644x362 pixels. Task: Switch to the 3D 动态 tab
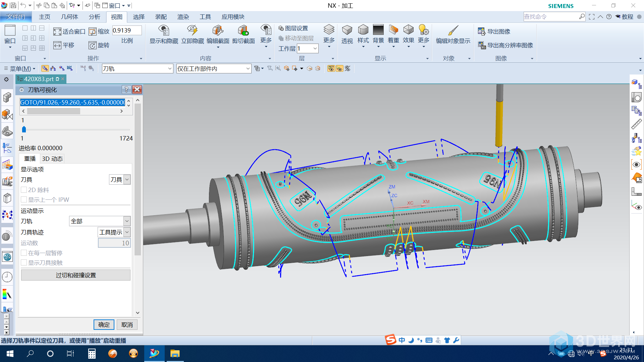(52, 159)
